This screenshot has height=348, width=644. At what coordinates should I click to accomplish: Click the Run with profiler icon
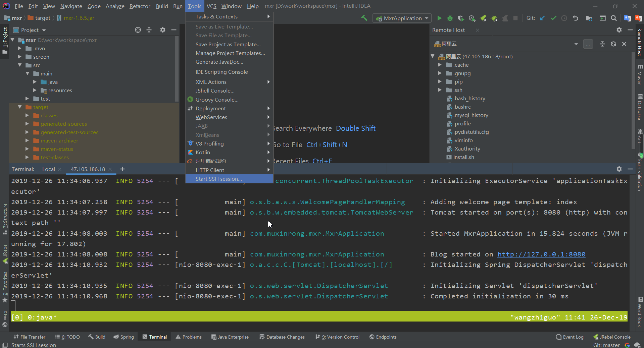point(472,18)
